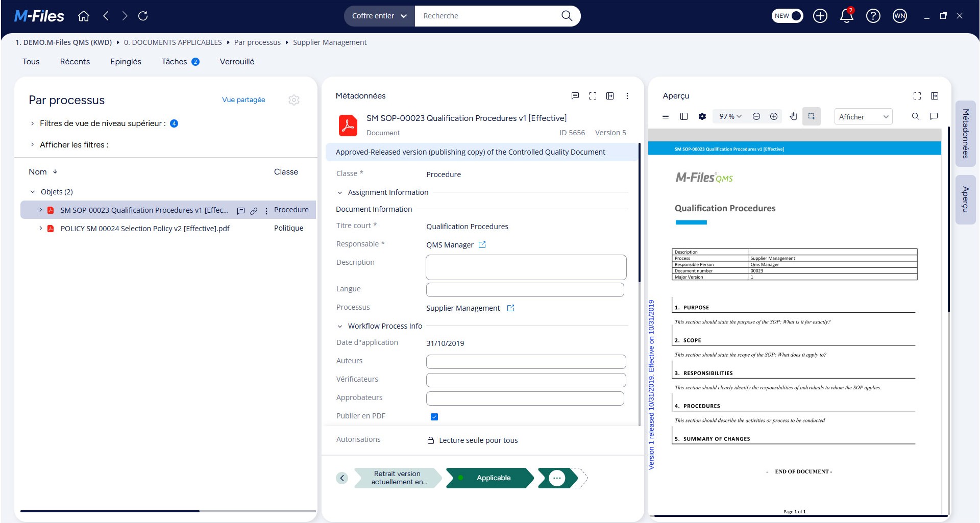Viewport: 980px width, 523px height.
Task: Go to the M-Files home view
Action: (x=84, y=16)
